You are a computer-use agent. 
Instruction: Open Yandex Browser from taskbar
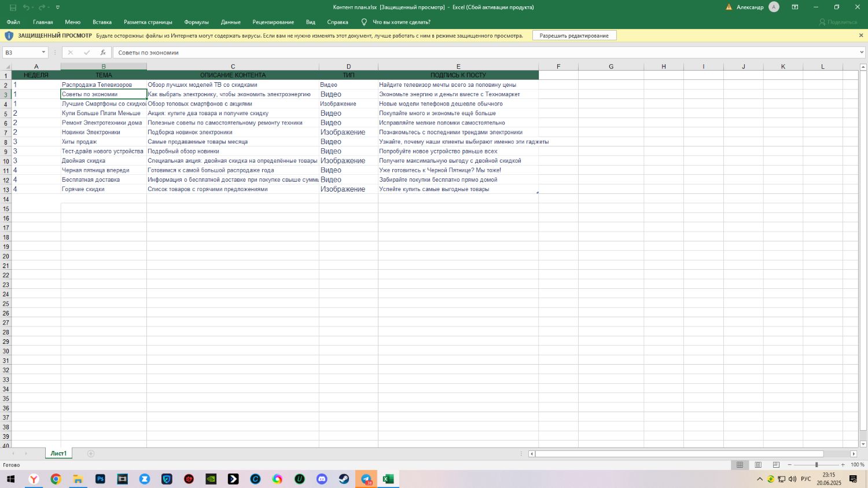point(34,479)
